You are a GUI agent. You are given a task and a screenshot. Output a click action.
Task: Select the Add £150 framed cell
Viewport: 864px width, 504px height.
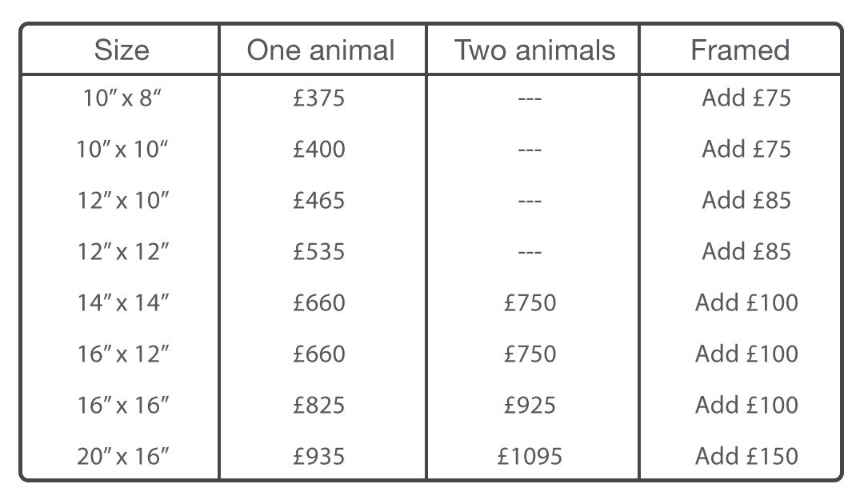point(746,457)
